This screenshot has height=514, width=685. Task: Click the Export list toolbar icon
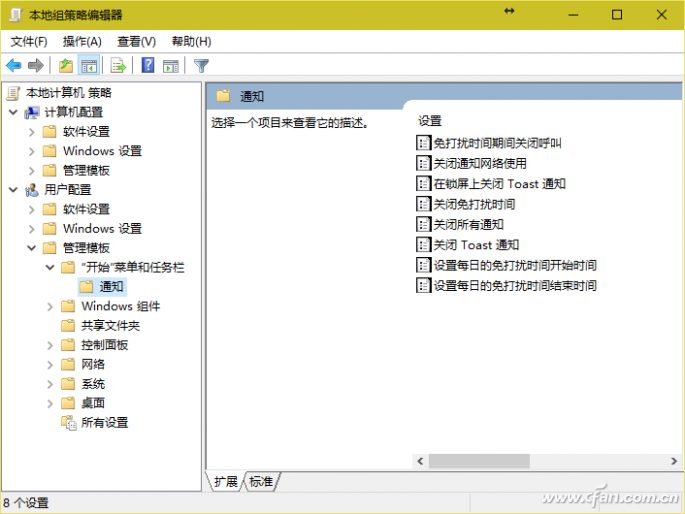pyautogui.click(x=118, y=66)
